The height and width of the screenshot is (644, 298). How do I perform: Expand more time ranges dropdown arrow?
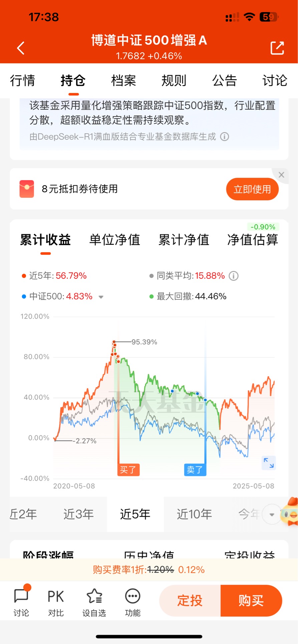[272, 515]
